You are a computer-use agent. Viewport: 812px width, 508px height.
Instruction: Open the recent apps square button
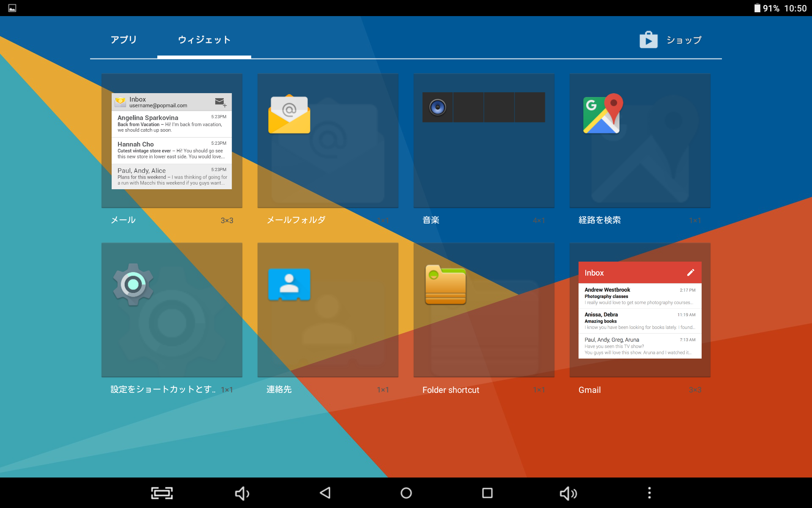pos(487,493)
